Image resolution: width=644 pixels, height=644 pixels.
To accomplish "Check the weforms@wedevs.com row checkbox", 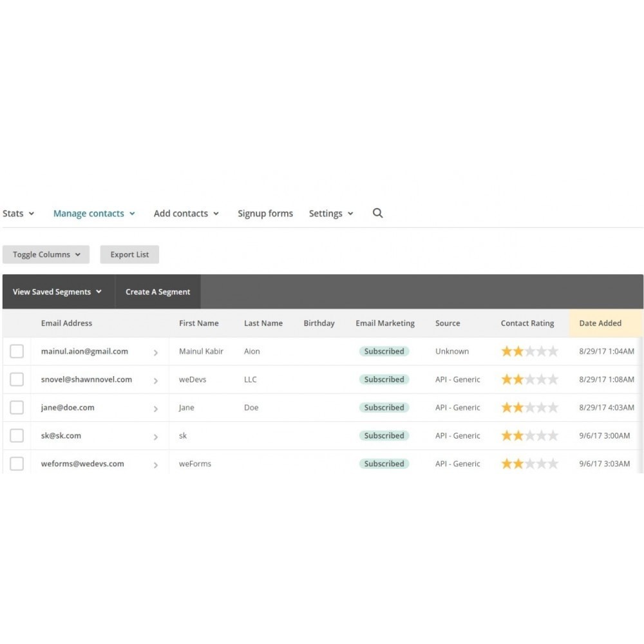I will [x=17, y=464].
